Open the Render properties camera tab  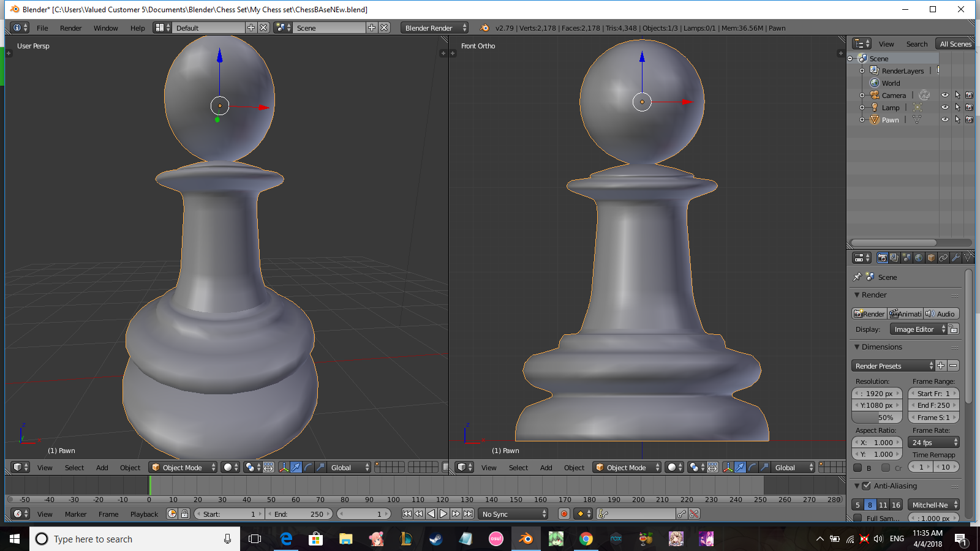[x=882, y=258]
